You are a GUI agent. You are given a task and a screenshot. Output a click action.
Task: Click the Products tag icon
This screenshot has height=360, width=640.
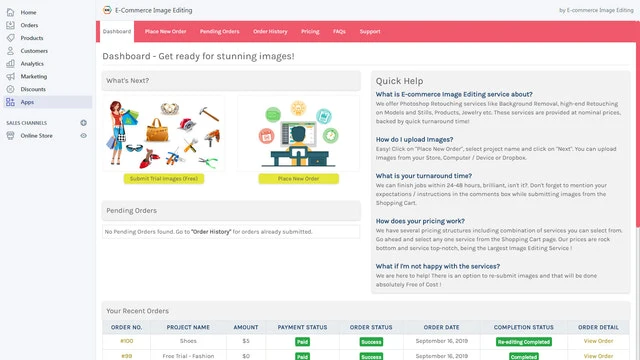[x=10, y=38]
